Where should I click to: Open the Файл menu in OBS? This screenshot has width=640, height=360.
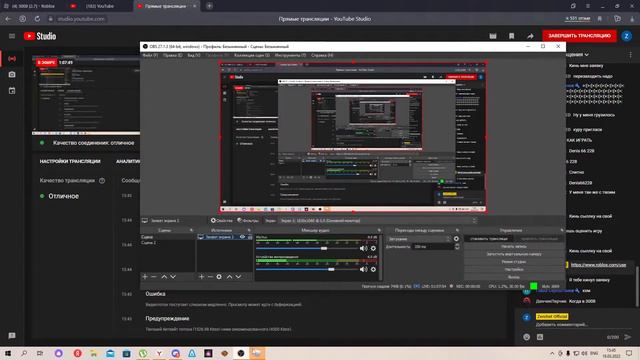pyautogui.click(x=150, y=55)
